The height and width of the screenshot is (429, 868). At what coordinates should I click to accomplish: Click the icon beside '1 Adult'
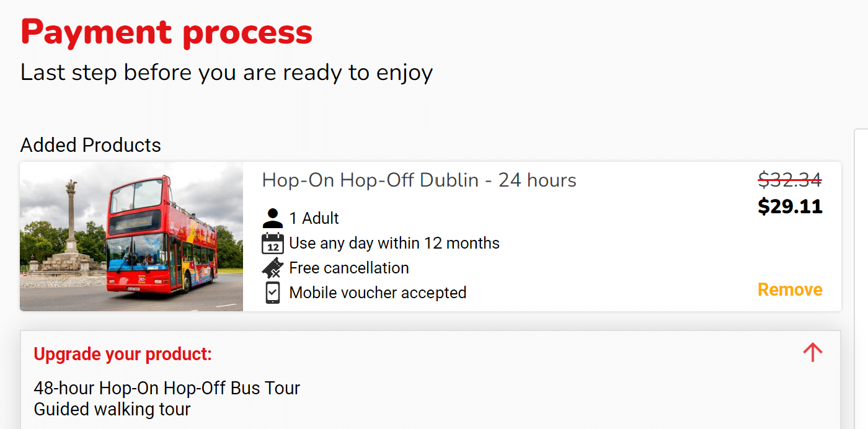[x=272, y=217]
